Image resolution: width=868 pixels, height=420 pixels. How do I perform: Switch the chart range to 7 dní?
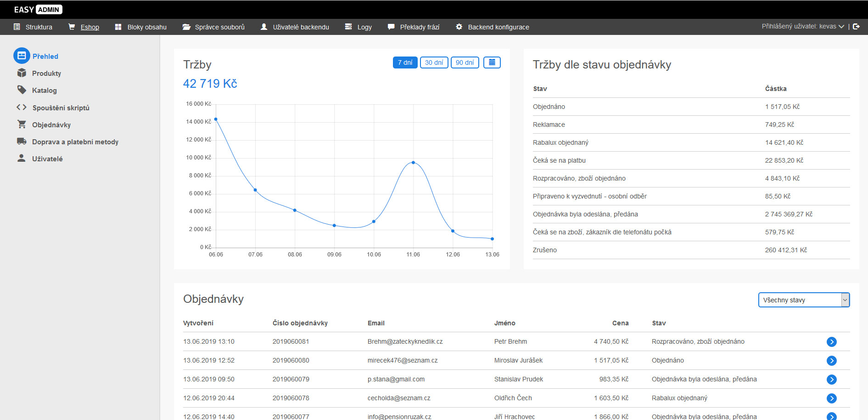coord(405,62)
